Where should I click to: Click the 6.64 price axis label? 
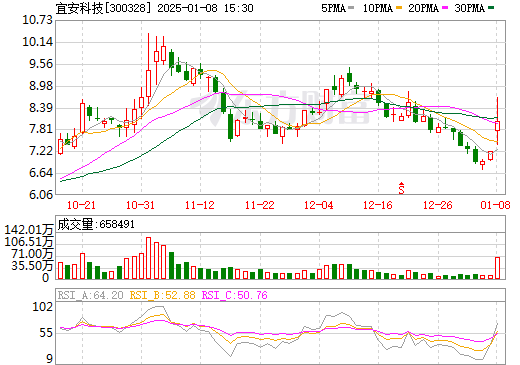pyautogui.click(x=41, y=173)
